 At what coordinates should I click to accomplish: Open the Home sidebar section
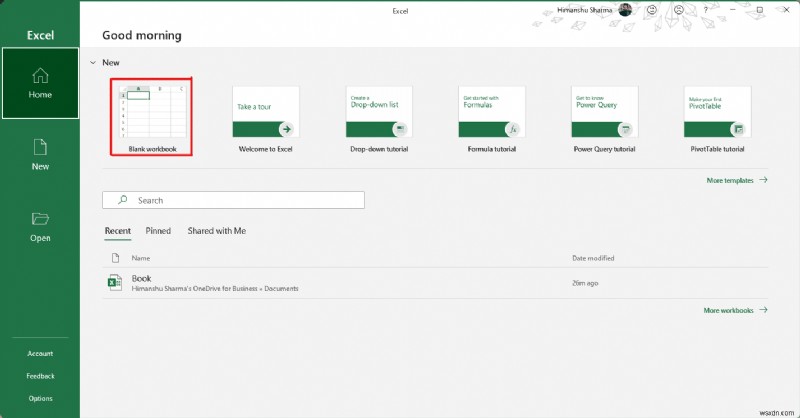coord(40,83)
